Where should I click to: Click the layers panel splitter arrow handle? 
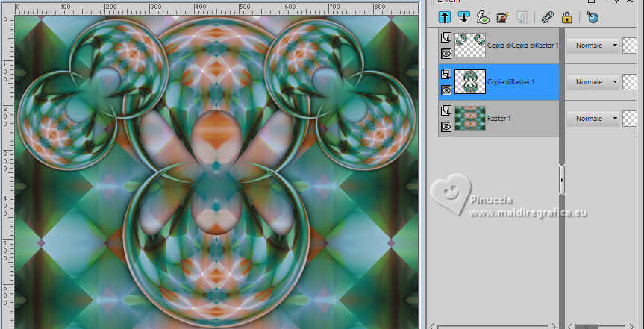(x=562, y=180)
